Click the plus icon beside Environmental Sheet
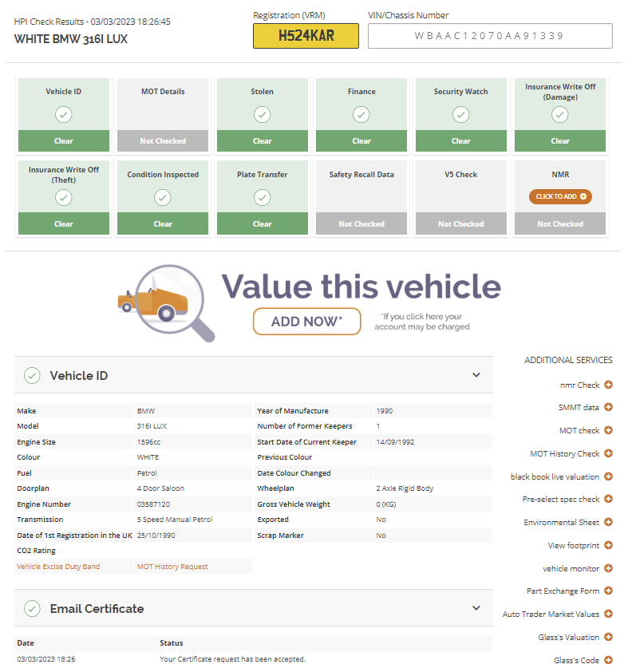This screenshot has width=628, height=672. [x=608, y=522]
